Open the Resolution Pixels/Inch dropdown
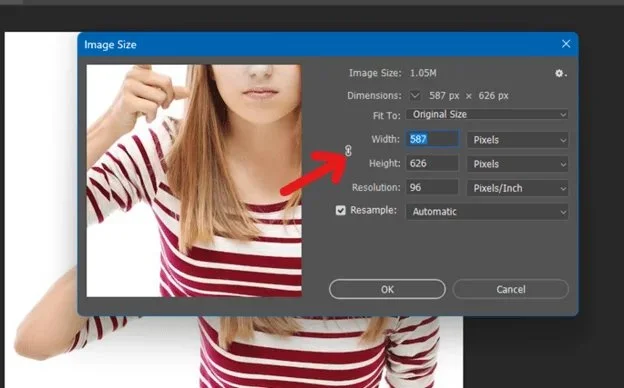 [517, 188]
